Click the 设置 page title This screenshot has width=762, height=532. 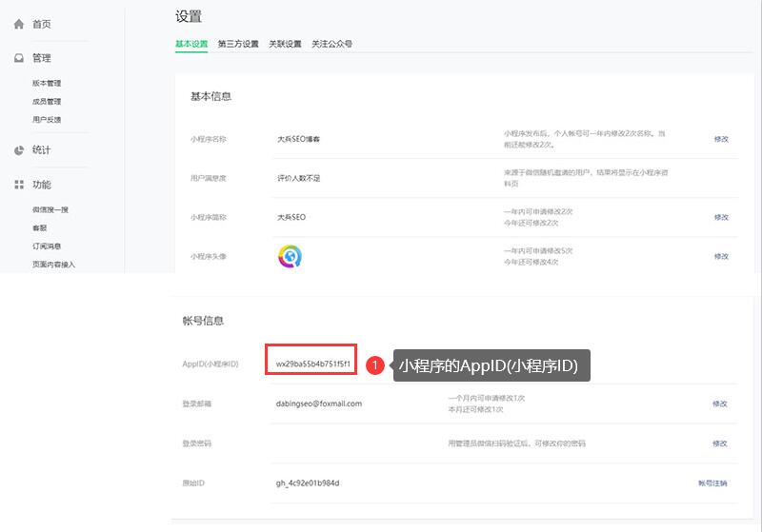189,16
